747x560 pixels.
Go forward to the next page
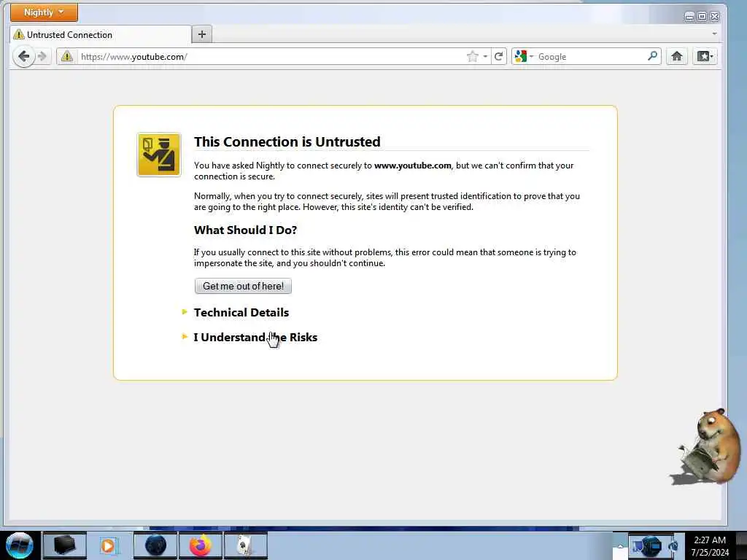[42, 57]
